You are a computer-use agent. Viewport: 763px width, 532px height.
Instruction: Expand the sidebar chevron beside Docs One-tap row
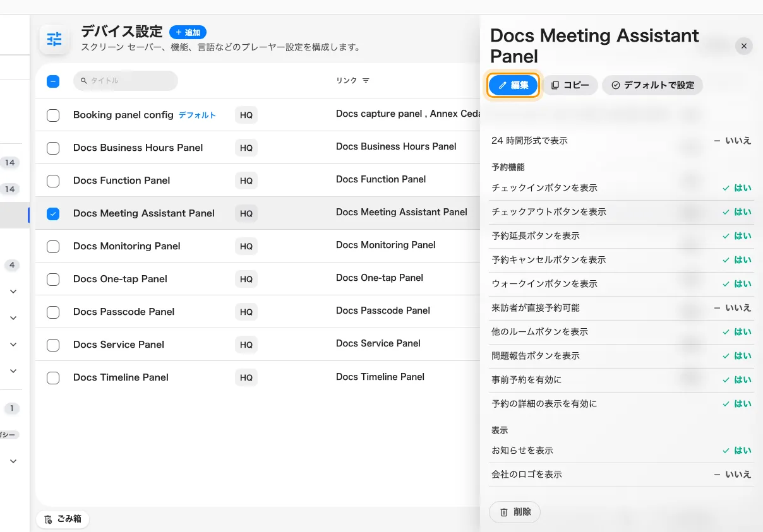(13, 292)
